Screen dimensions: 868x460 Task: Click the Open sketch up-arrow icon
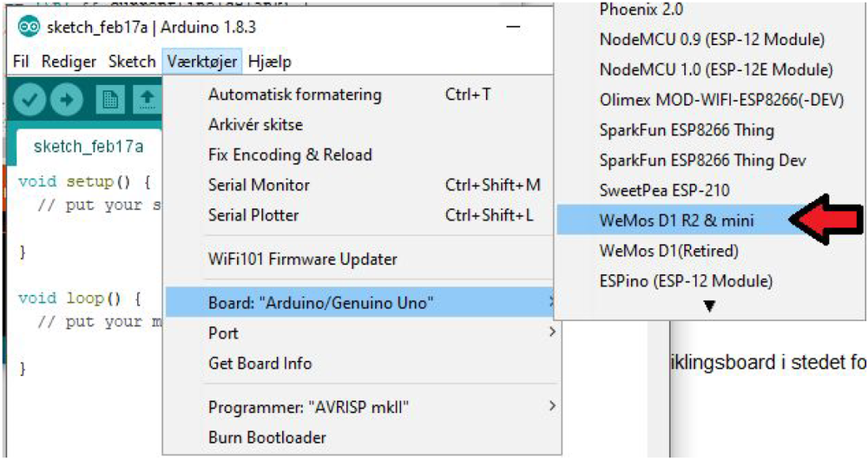click(x=147, y=100)
